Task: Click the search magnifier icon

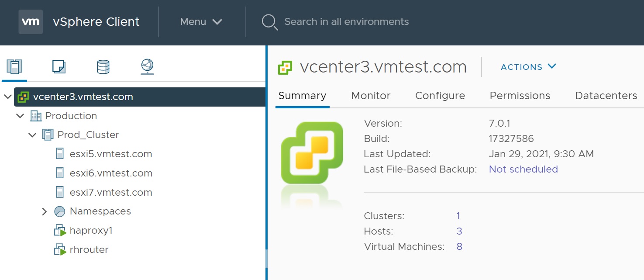Action: coord(269,22)
